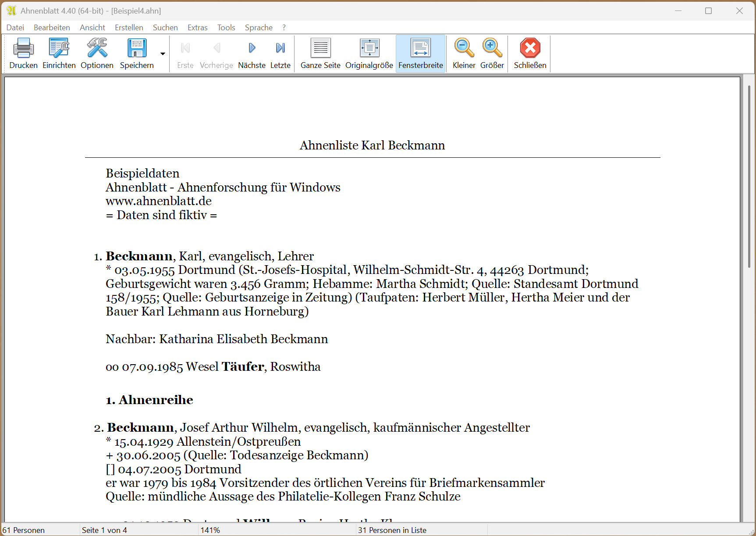The width and height of the screenshot is (756, 536).
Task: Toggle Ganze Seite view mode
Action: [x=320, y=49]
